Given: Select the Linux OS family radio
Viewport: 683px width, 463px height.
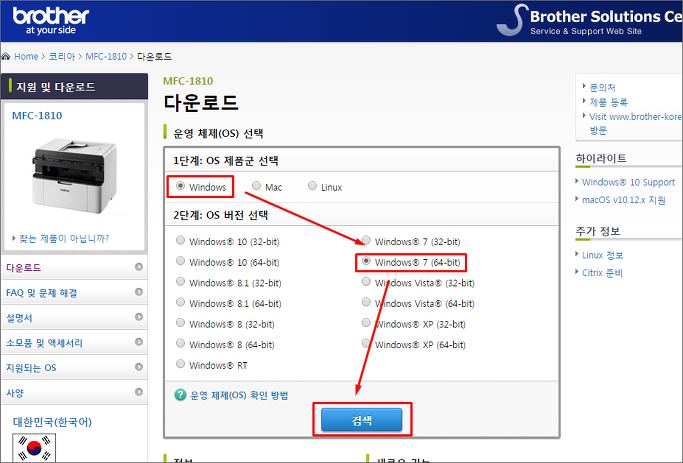Looking at the screenshot, I should (x=312, y=186).
